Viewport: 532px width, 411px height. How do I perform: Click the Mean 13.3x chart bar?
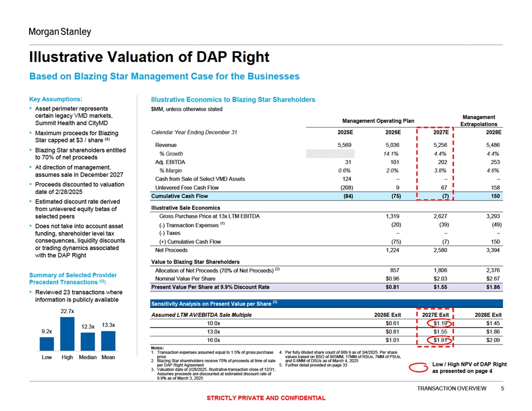(x=108, y=340)
